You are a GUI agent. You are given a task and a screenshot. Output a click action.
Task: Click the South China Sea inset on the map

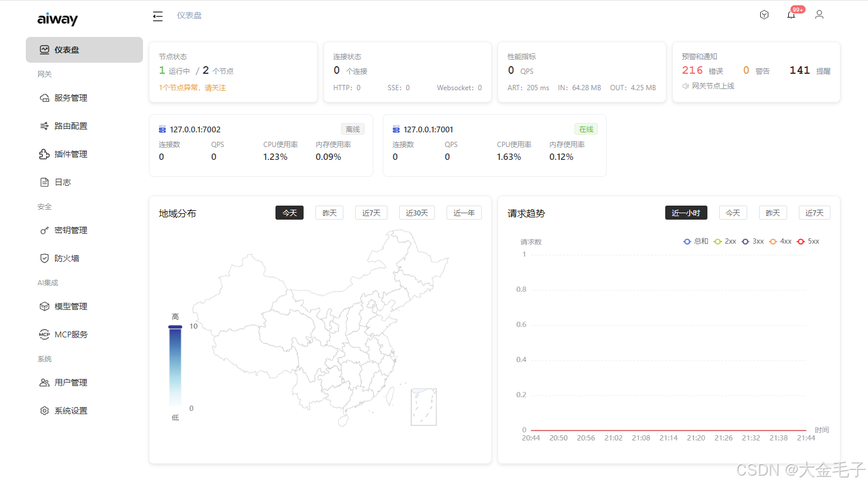424,407
